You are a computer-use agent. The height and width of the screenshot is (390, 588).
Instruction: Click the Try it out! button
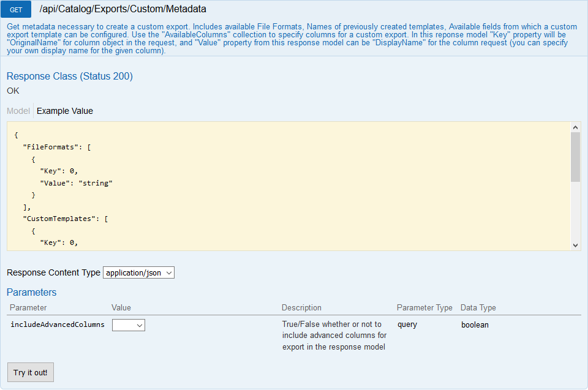[x=31, y=372]
